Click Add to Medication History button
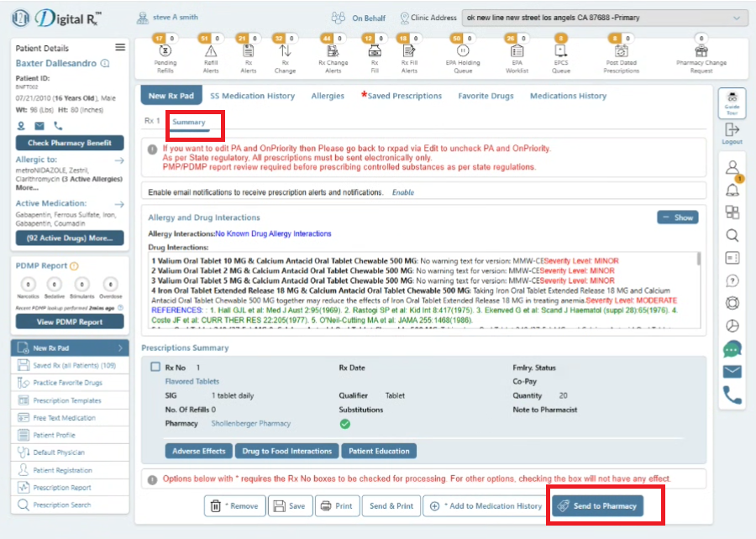This screenshot has height=539, width=756. pyautogui.click(x=486, y=505)
